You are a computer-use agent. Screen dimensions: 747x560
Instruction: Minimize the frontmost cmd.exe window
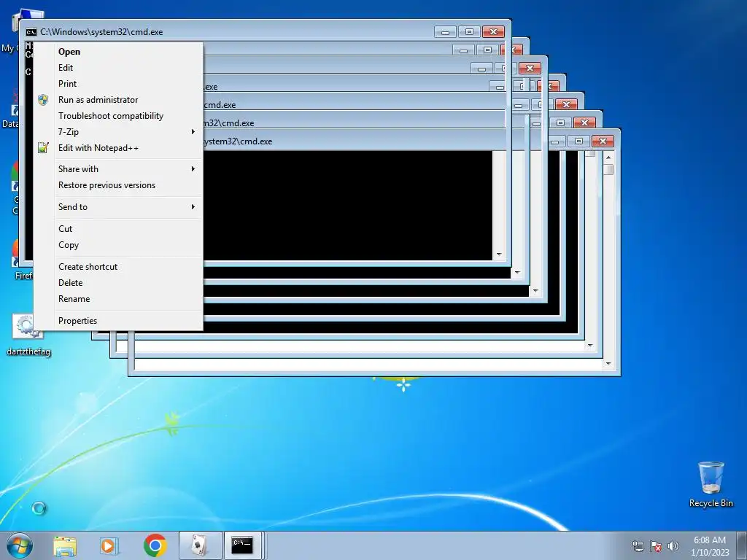click(446, 32)
